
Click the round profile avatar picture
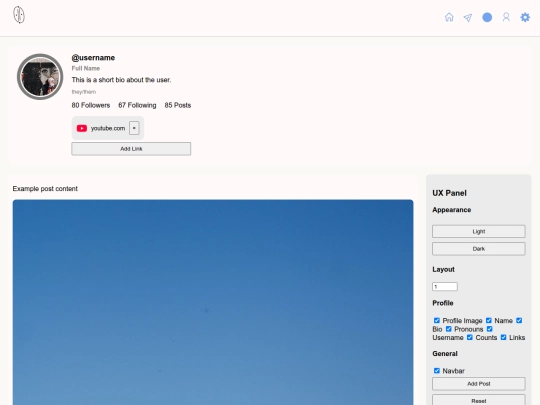coord(40,76)
